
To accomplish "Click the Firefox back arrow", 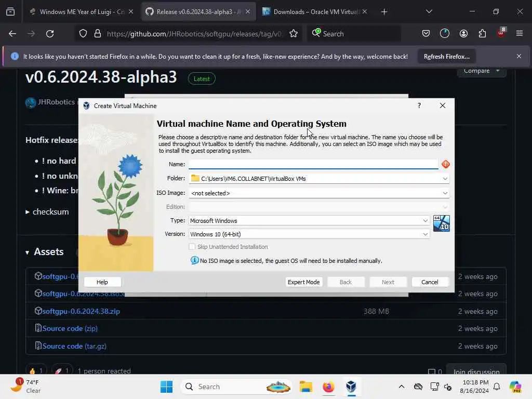I will coord(12,34).
